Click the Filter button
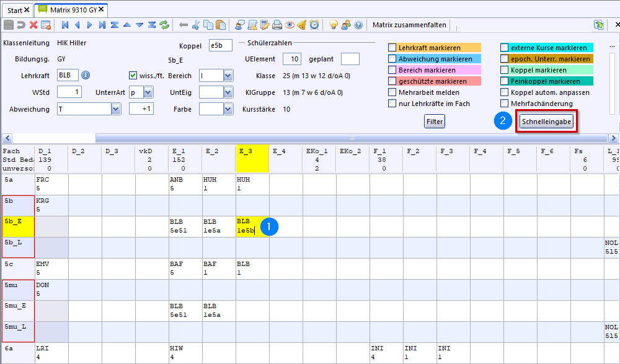Image resolution: width=620 pixels, height=364 pixels. [x=435, y=122]
